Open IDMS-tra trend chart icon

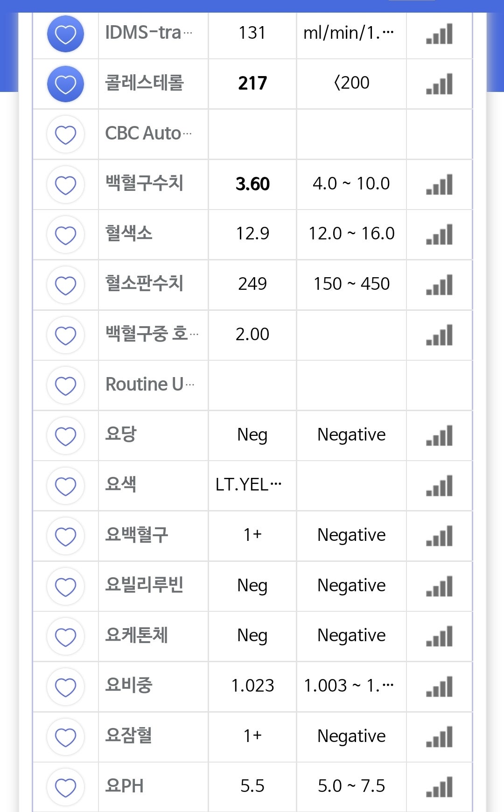[439, 34]
